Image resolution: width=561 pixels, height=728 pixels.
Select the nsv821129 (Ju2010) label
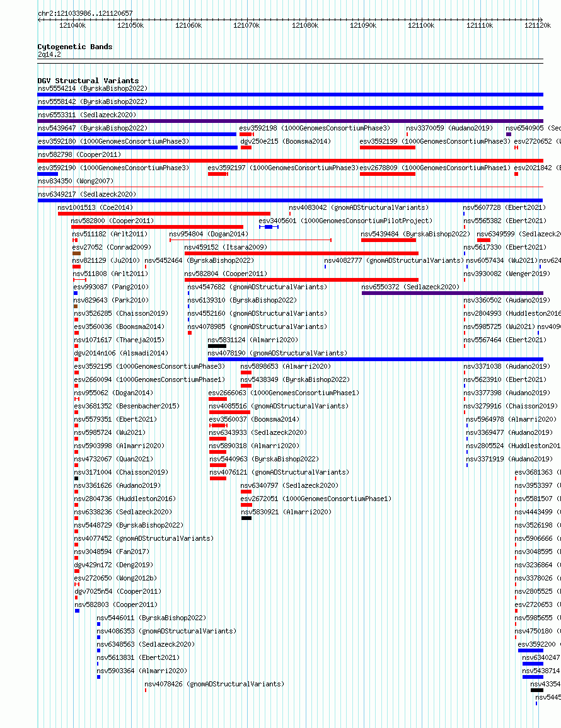click(106, 260)
